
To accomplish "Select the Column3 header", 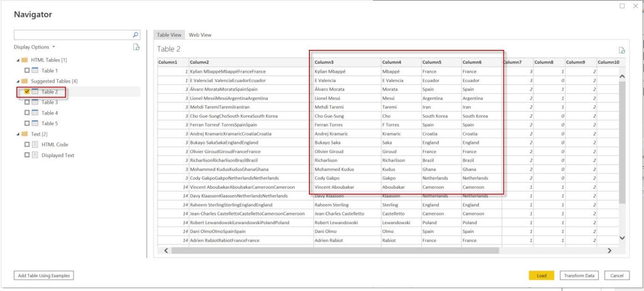I will coord(347,62).
